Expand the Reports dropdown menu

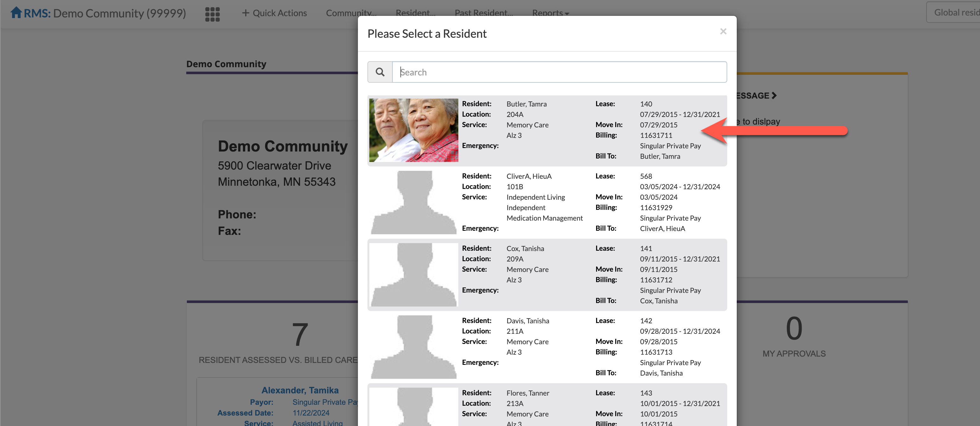(x=550, y=13)
